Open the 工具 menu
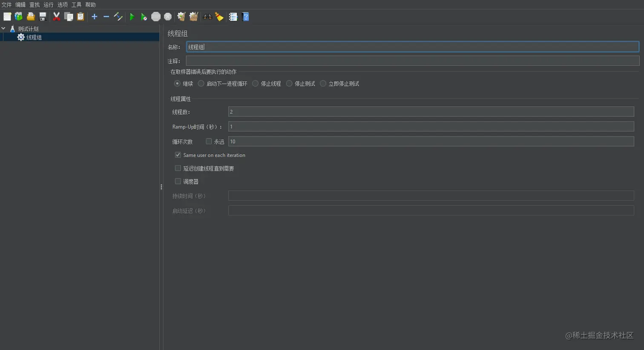Image resolution: width=644 pixels, height=350 pixels. point(77,5)
